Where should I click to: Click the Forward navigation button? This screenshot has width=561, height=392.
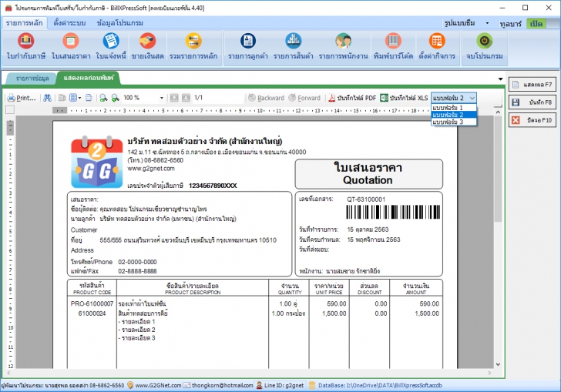click(x=304, y=98)
